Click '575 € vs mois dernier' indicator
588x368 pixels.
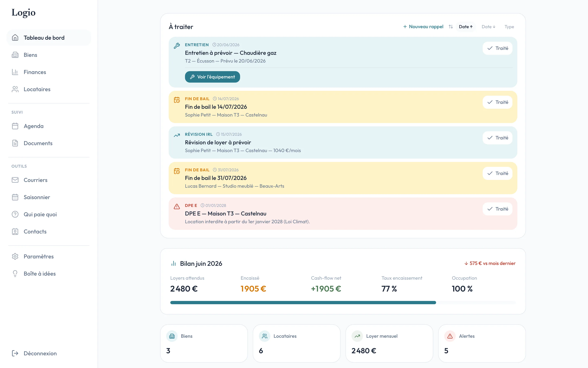(490, 263)
